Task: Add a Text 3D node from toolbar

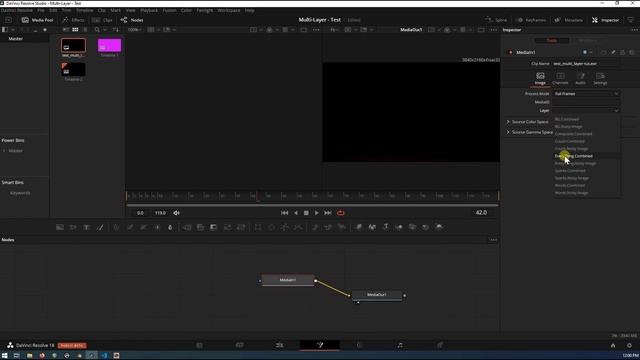Action: (385, 227)
